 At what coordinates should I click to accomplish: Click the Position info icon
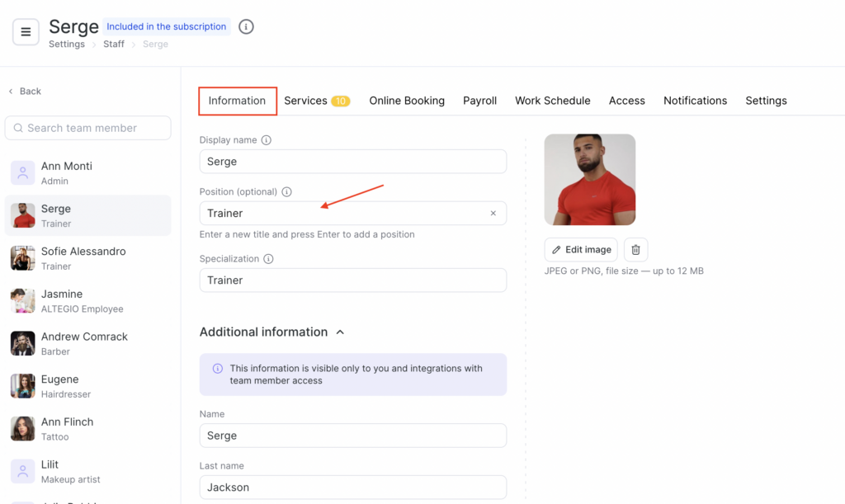click(287, 192)
